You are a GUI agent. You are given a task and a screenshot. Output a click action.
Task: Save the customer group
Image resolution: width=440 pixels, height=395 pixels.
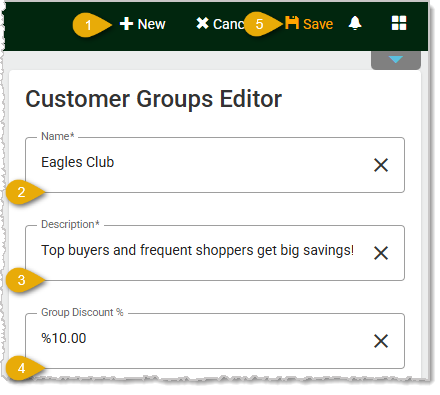[x=309, y=24]
